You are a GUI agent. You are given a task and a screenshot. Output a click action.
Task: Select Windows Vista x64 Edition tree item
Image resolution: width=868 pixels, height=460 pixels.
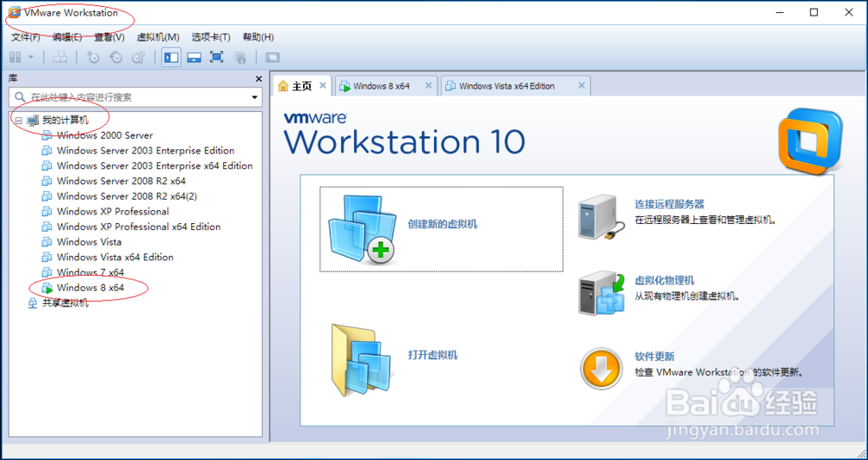pos(115,257)
